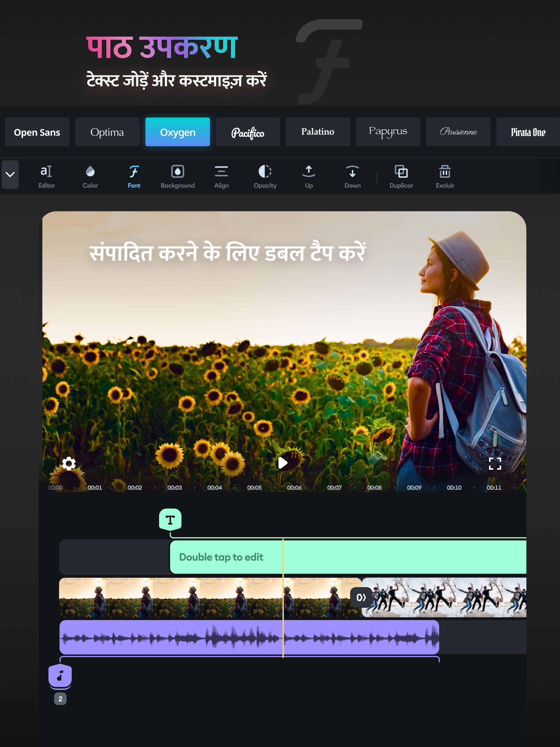Screen dimensions: 560x747
Task: Collapse the toolbar with chevron arrow
Action: (10, 174)
